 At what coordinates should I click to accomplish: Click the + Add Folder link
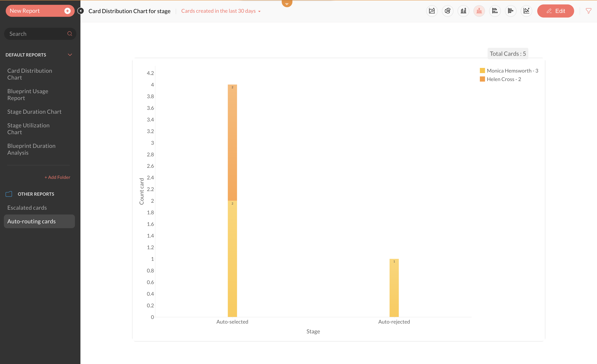pyautogui.click(x=57, y=177)
